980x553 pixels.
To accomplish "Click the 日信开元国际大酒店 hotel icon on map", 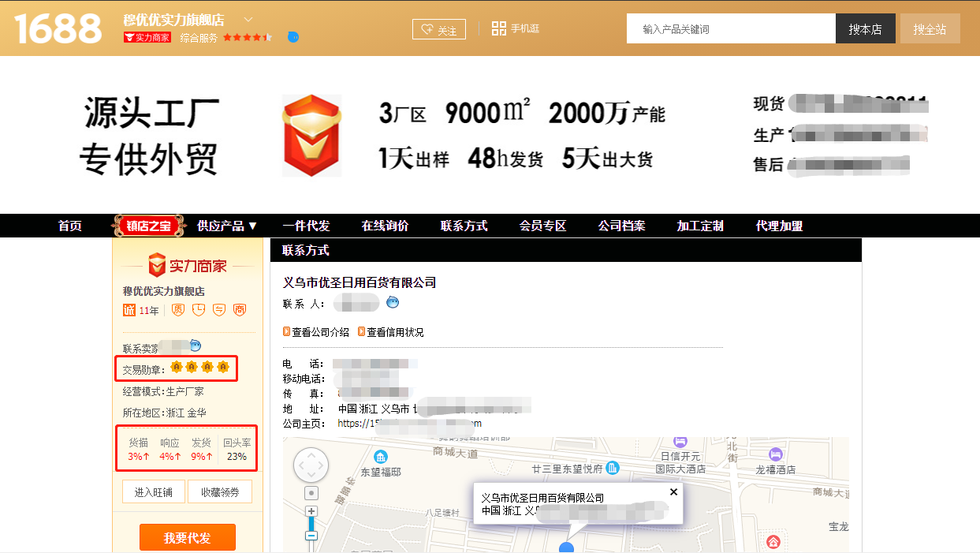I will [681, 442].
